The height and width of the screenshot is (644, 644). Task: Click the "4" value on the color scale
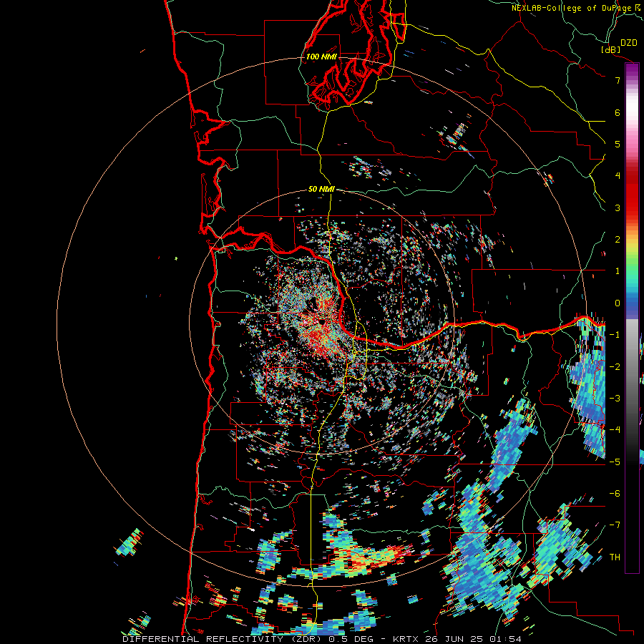click(618, 175)
